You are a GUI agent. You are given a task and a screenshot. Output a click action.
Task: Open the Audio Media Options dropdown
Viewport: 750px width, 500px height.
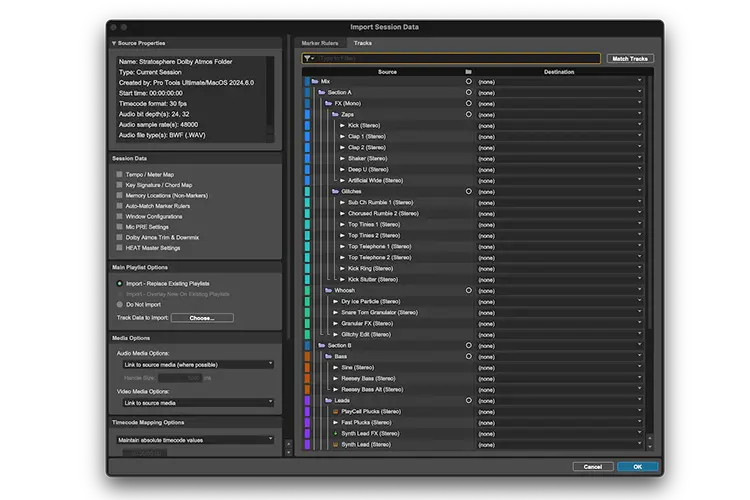tap(198, 365)
